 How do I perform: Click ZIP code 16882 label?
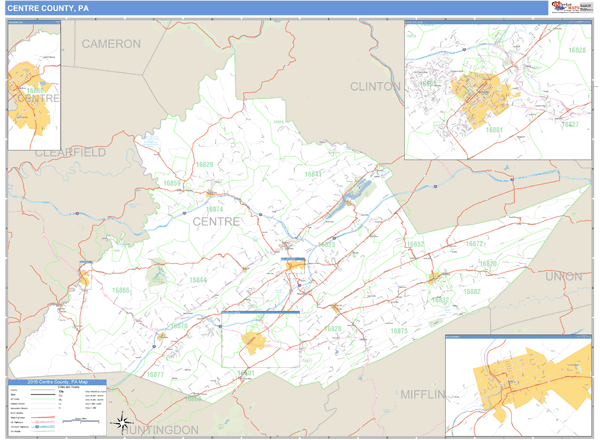tap(472, 292)
